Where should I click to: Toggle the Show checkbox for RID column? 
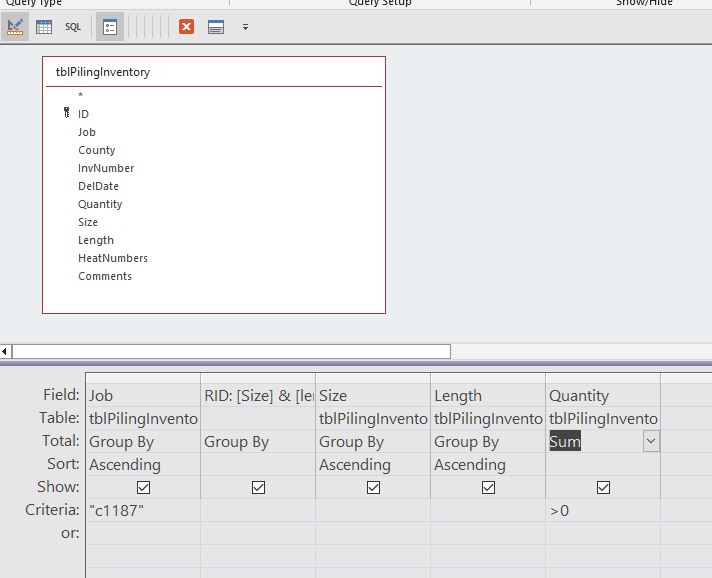(x=258, y=487)
